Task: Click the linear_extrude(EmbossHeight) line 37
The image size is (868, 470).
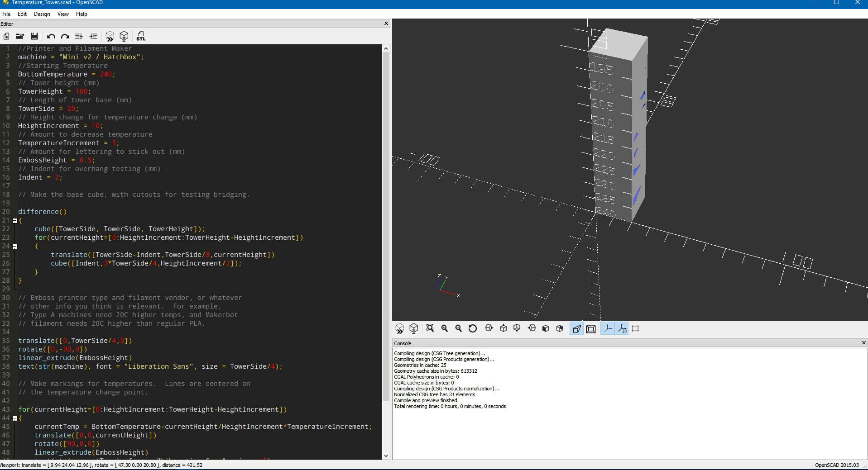Action: (75, 358)
